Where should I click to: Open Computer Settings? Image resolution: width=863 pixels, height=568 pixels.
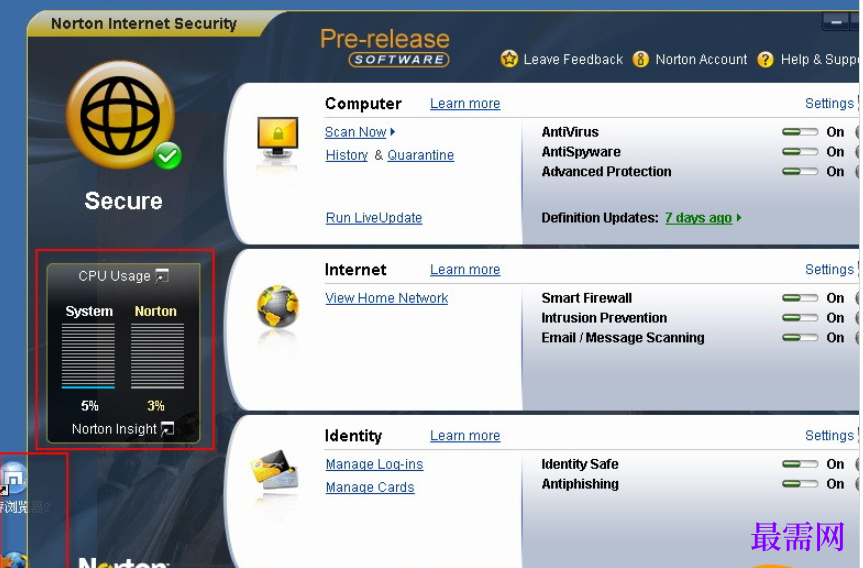pos(829,103)
